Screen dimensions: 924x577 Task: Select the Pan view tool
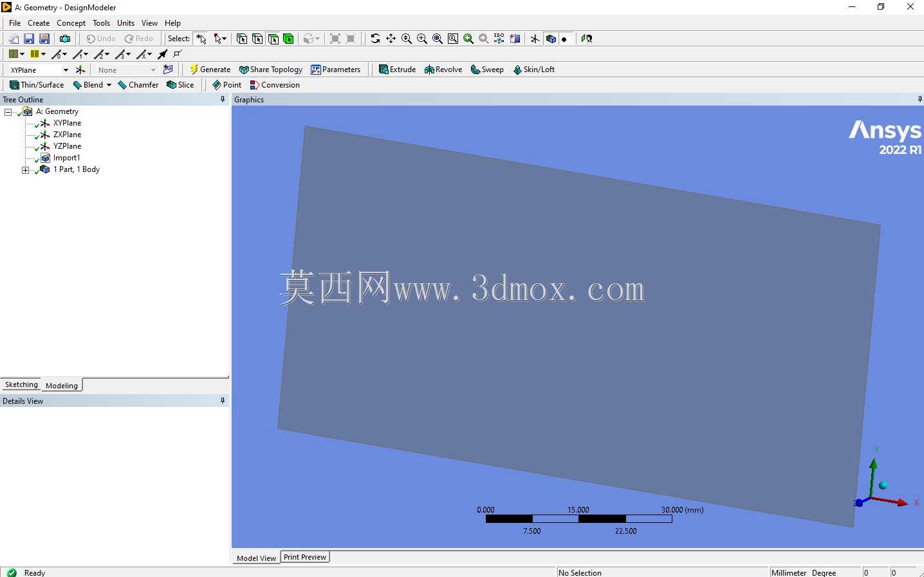[x=391, y=39]
